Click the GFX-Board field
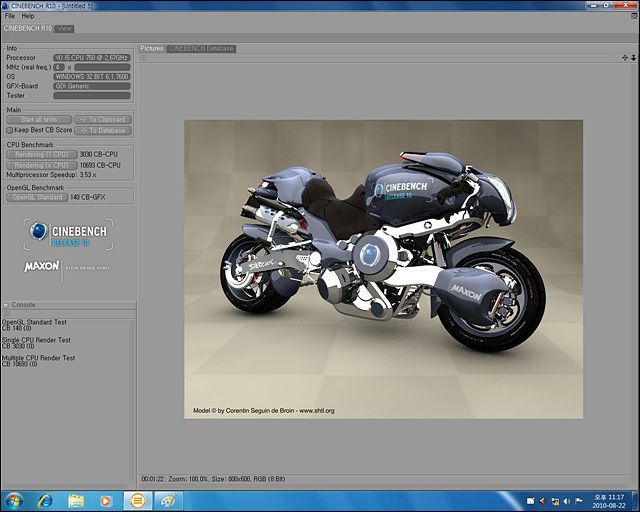The height and width of the screenshot is (512, 640). (x=92, y=86)
